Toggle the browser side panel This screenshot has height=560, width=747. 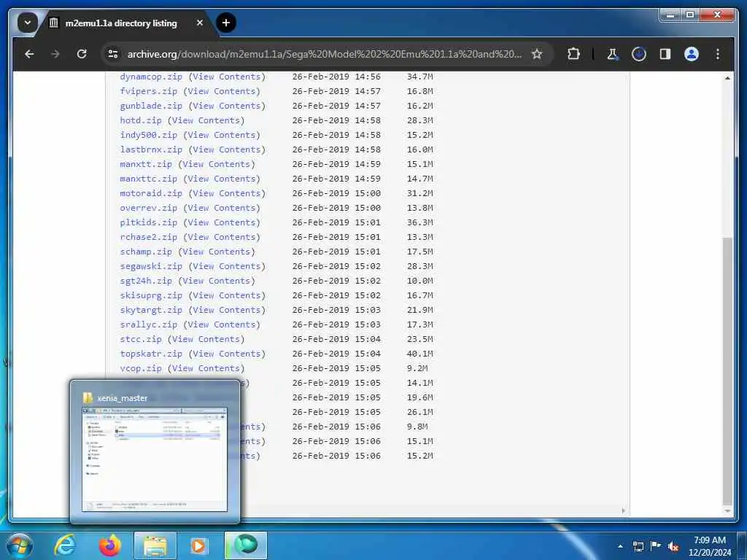click(x=665, y=54)
